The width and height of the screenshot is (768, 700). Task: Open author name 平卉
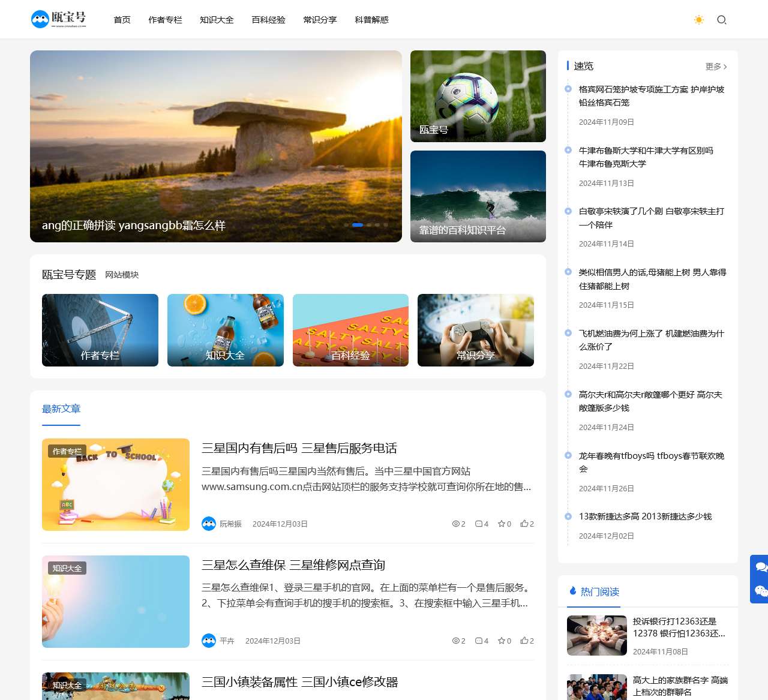click(227, 641)
